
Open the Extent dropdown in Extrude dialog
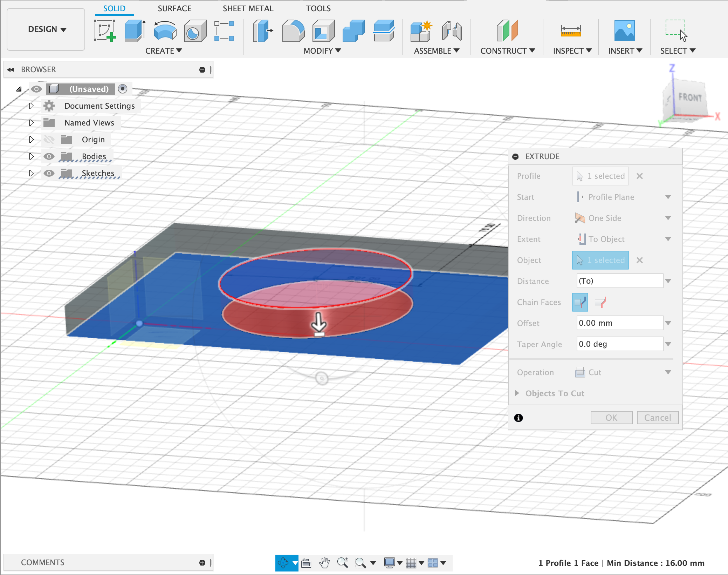click(x=668, y=239)
